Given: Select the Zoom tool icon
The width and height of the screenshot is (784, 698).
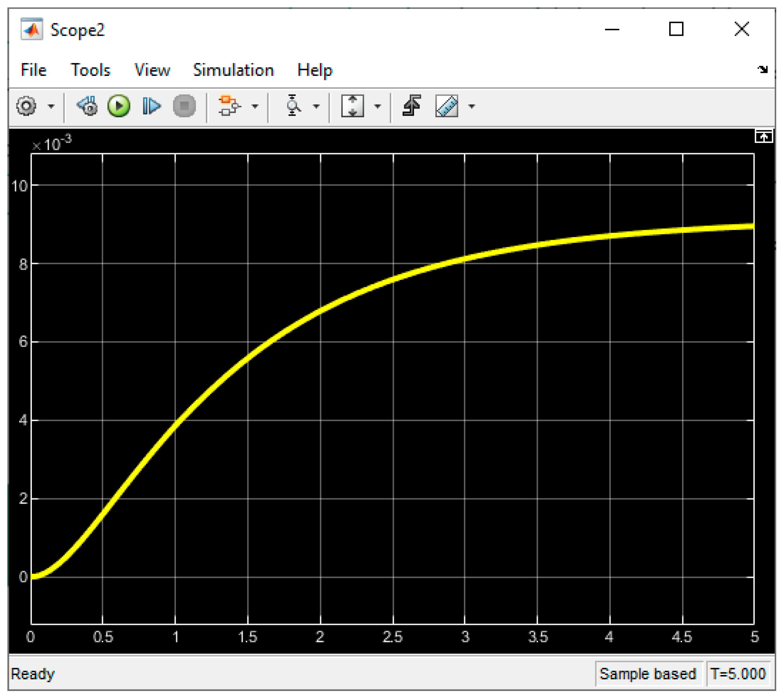Looking at the screenshot, I should pyautogui.click(x=293, y=106).
